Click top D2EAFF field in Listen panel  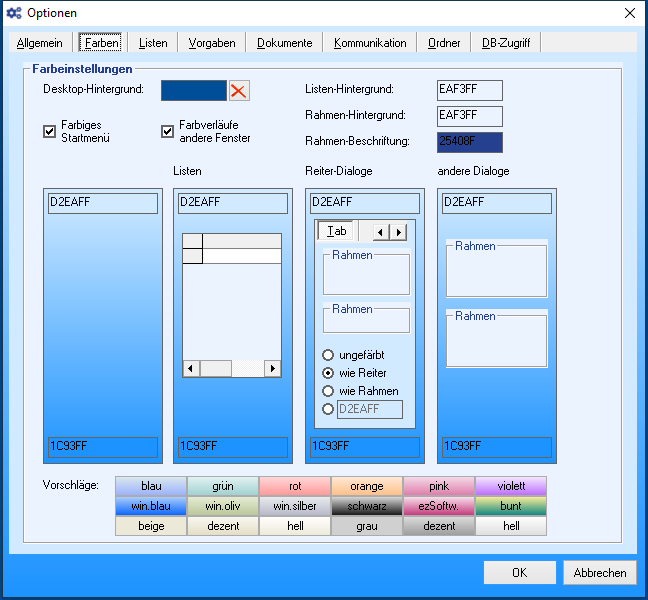233,203
